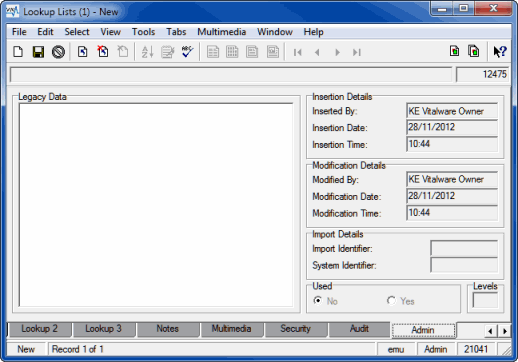This screenshot has height=362, width=518.
Task: Open the Multimedia menu
Action: click(222, 32)
